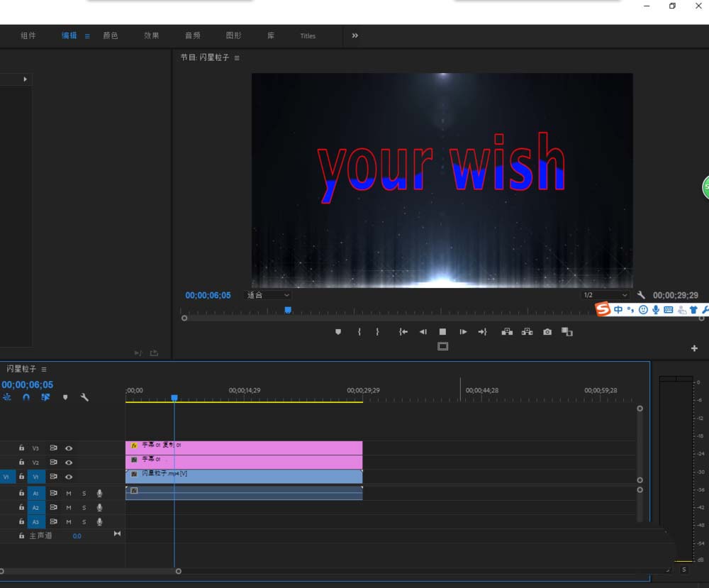This screenshot has width=709, height=588.
Task: Step forward one frame
Action: 463,332
